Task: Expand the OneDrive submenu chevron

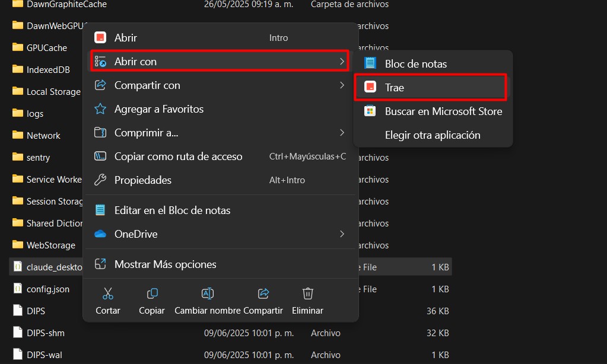Action: (342, 234)
